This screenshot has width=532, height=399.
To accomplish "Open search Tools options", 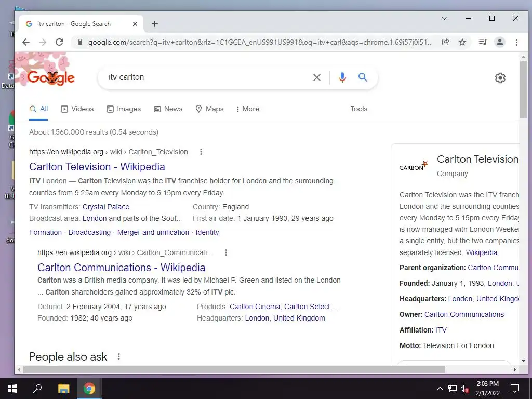I will [358, 109].
